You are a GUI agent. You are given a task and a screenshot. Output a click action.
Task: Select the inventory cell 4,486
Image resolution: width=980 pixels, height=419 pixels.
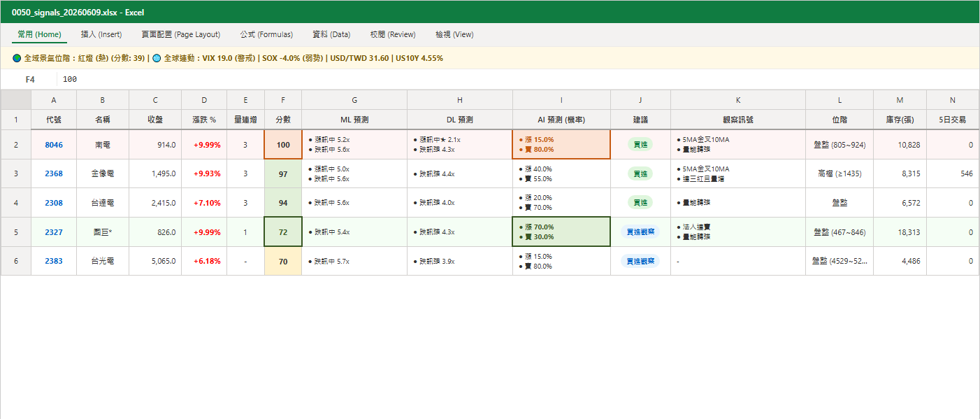pyautogui.click(x=900, y=261)
